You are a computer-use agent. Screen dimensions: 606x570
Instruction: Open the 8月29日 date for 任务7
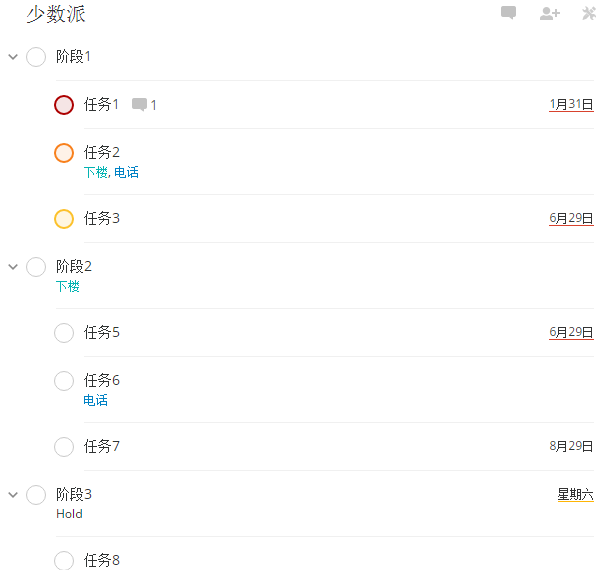tap(571, 446)
